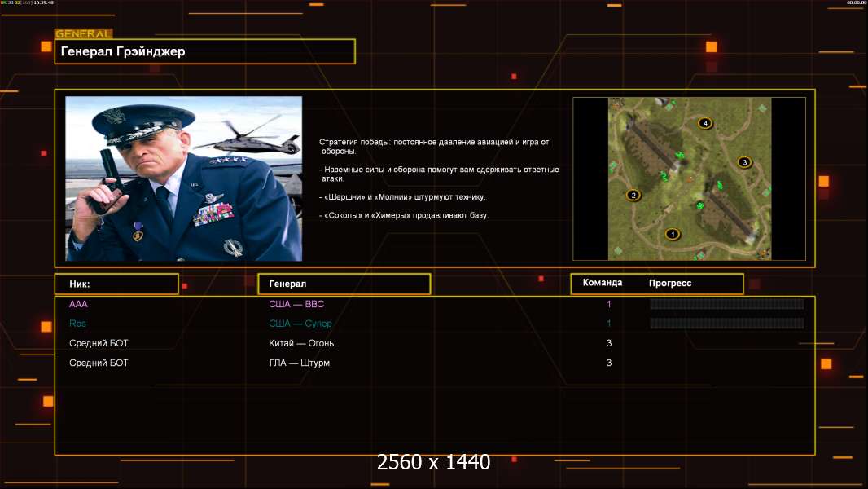868x489 pixels.
Task: Click the США — Супер general entry
Action: pyautogui.click(x=300, y=324)
